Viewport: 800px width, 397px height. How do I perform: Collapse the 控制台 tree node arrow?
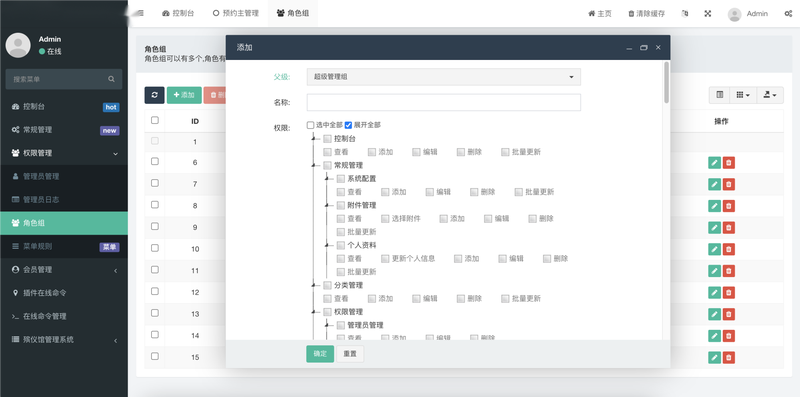(x=313, y=139)
